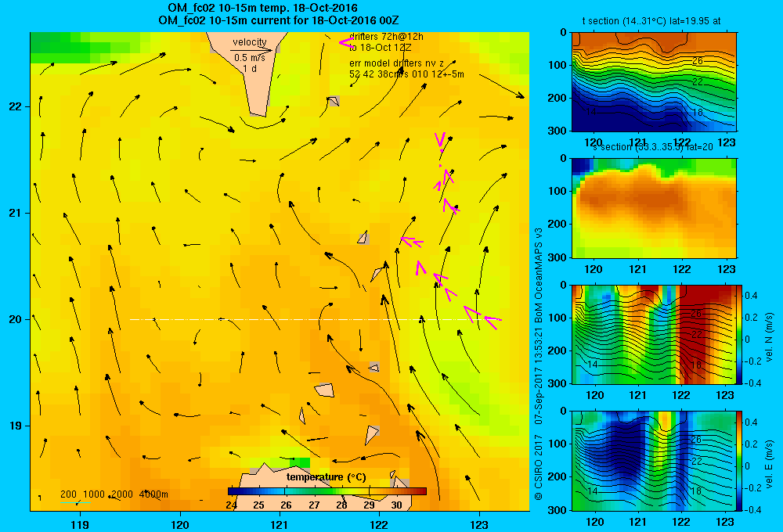Open the eastward velocity section panel

pos(654,461)
